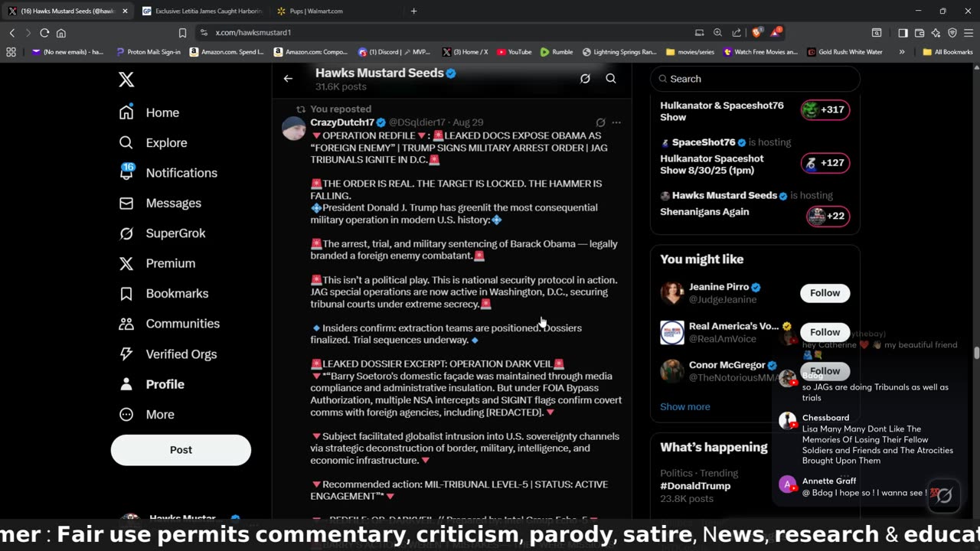Open Brave Shields lion icon
Screen dimensions: 980x551
(757, 33)
